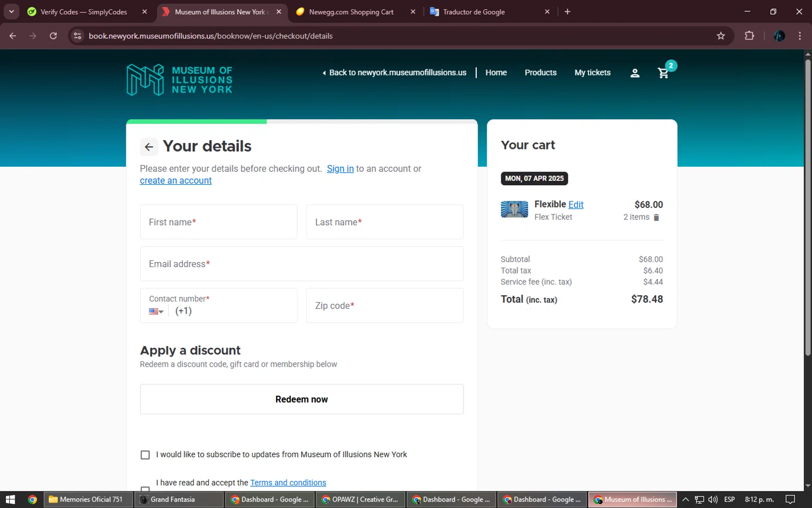Close the Traductor de Google tab
Viewport: 812px width, 508px height.
click(x=547, y=11)
